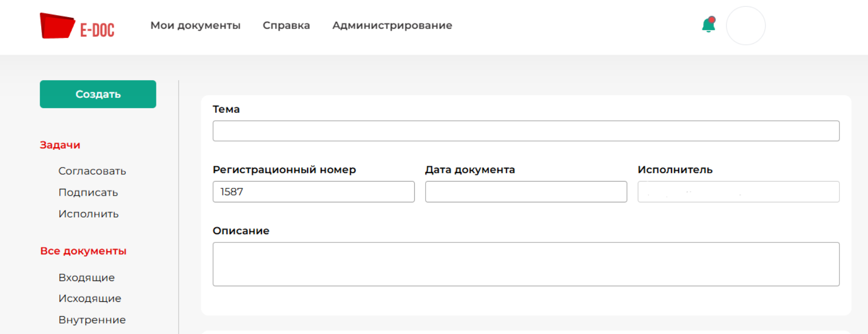The width and height of the screenshot is (868, 334).
Task: Select the Задачи section heading
Action: tap(60, 145)
